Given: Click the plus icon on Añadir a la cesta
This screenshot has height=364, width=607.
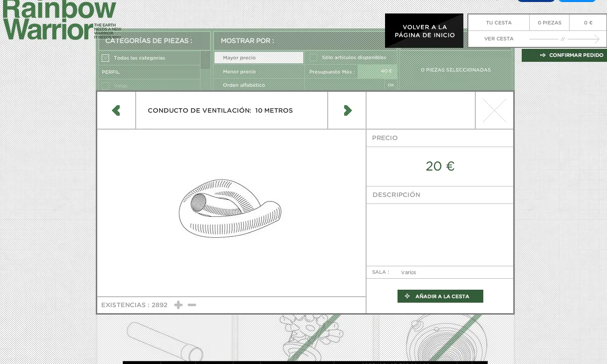Looking at the screenshot, I should pos(407,296).
